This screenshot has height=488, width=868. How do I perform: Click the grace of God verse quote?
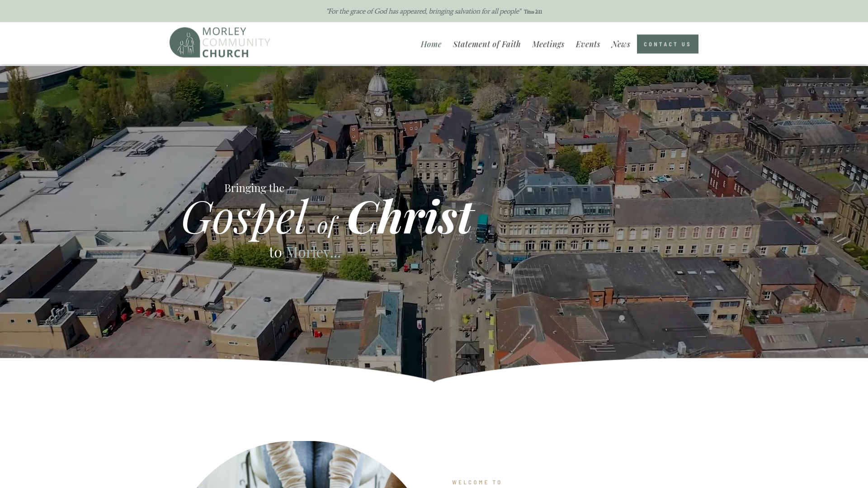[424, 11]
